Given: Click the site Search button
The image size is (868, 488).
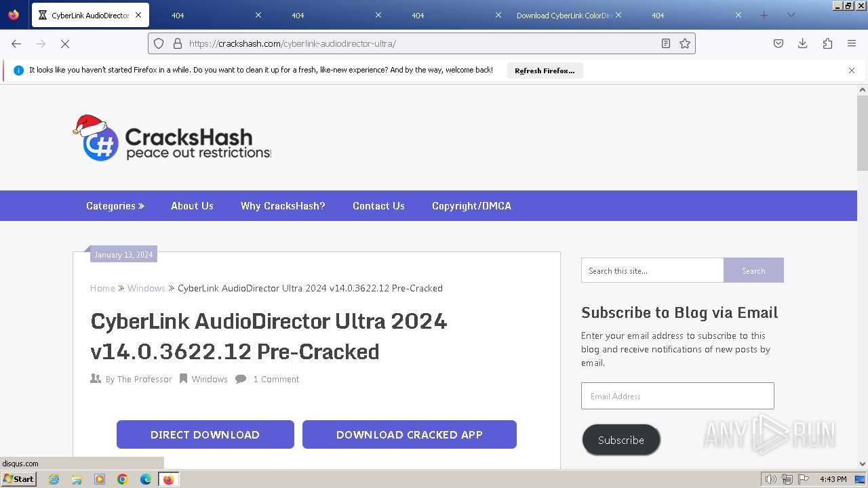Looking at the screenshot, I should 753,270.
